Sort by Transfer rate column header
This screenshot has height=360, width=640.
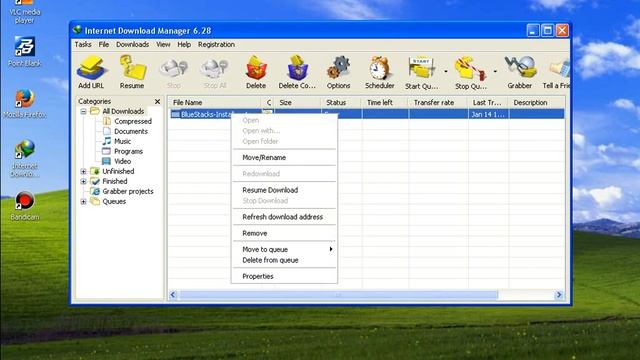pyautogui.click(x=438, y=102)
